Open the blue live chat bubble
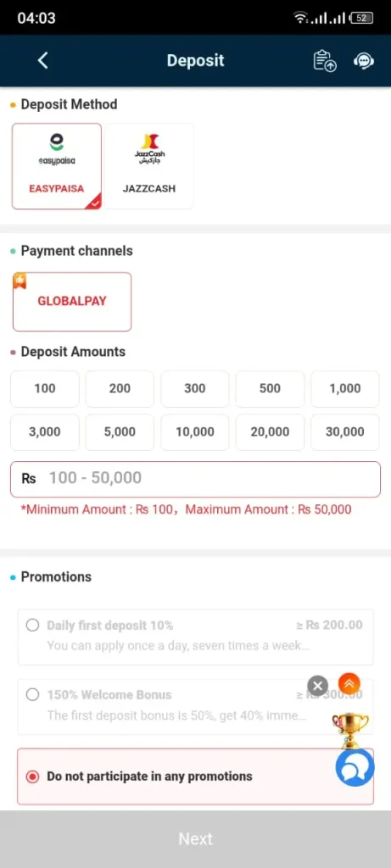 tap(355, 767)
